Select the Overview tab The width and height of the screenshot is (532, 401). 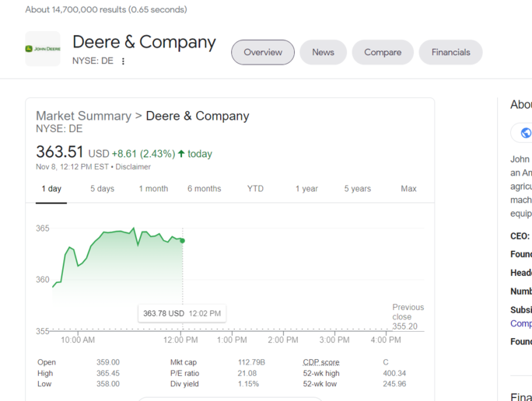tap(263, 52)
